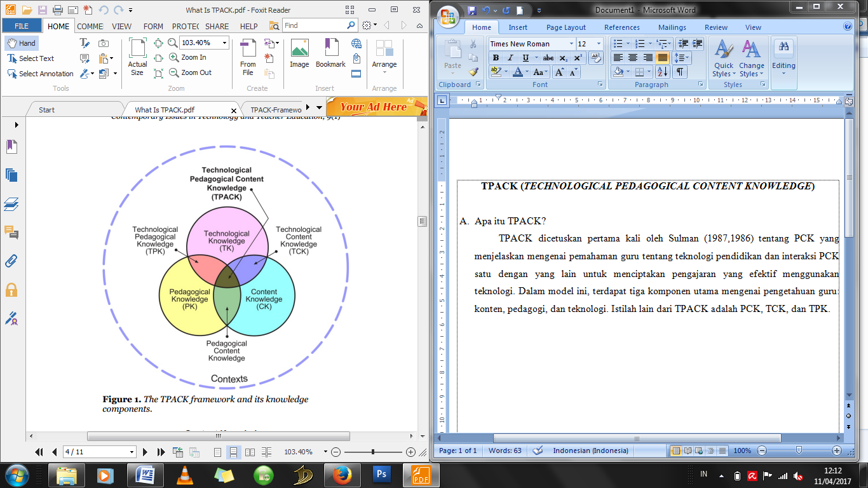Viewport: 868px width, 488px height.
Task: Toggle Strikethrough in Word
Action: [548, 58]
